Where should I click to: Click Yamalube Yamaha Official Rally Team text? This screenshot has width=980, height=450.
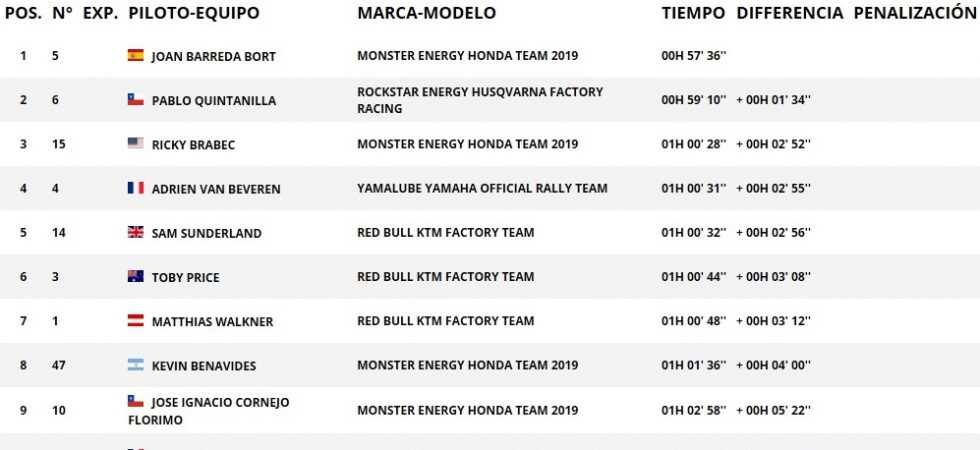(482, 188)
